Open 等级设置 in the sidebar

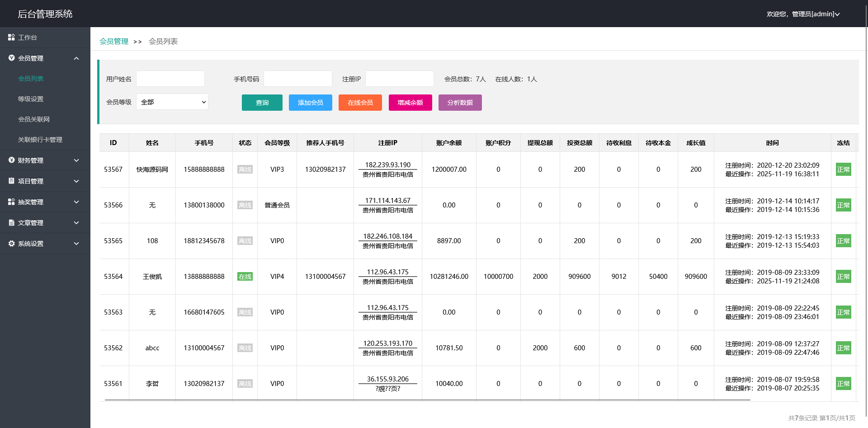click(x=31, y=99)
